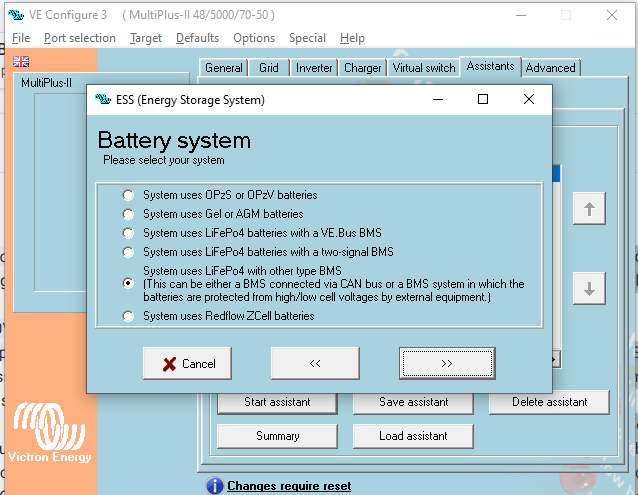Click the Changes require reset link
The height and width of the screenshot is (495, 638).
pos(289,486)
